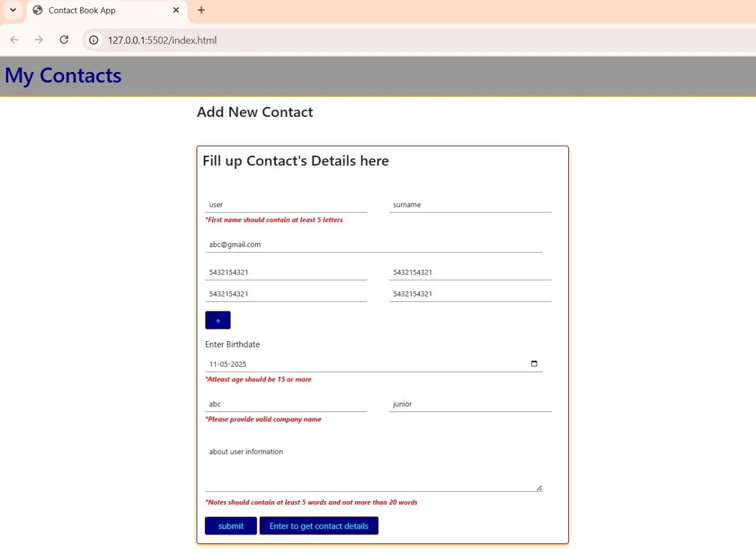Go back with the browser back arrow
The width and height of the screenshot is (756, 555).
tap(14, 40)
